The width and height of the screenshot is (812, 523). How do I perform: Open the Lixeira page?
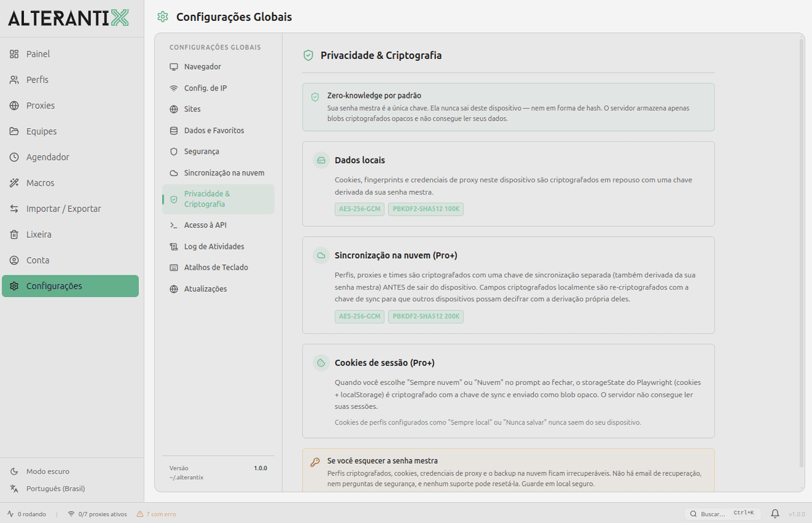click(x=70, y=235)
